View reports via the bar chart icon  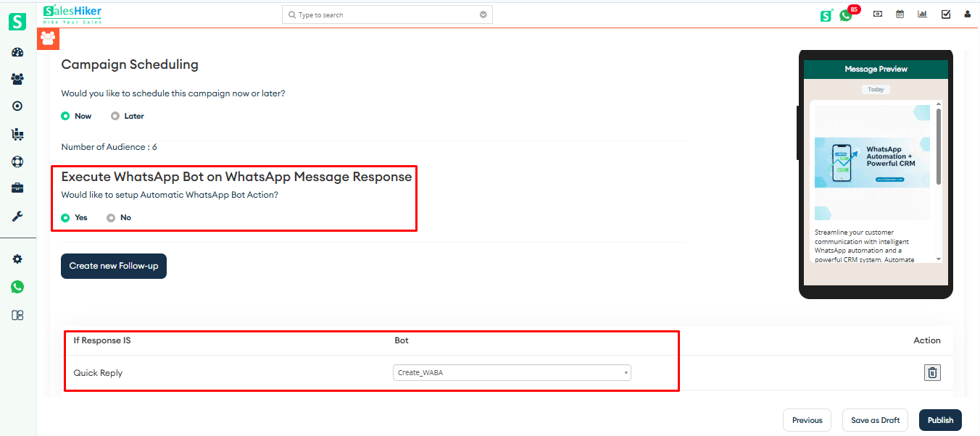pyautogui.click(x=921, y=14)
